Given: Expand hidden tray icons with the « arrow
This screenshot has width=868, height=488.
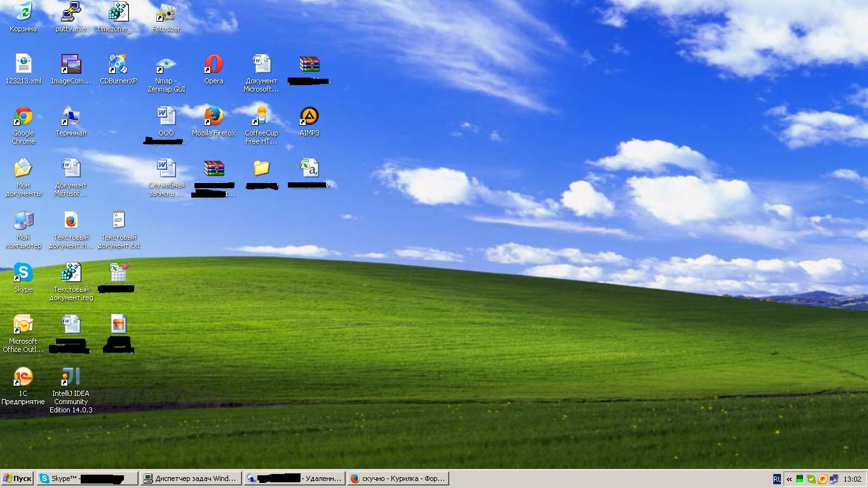Looking at the screenshot, I should tap(789, 479).
